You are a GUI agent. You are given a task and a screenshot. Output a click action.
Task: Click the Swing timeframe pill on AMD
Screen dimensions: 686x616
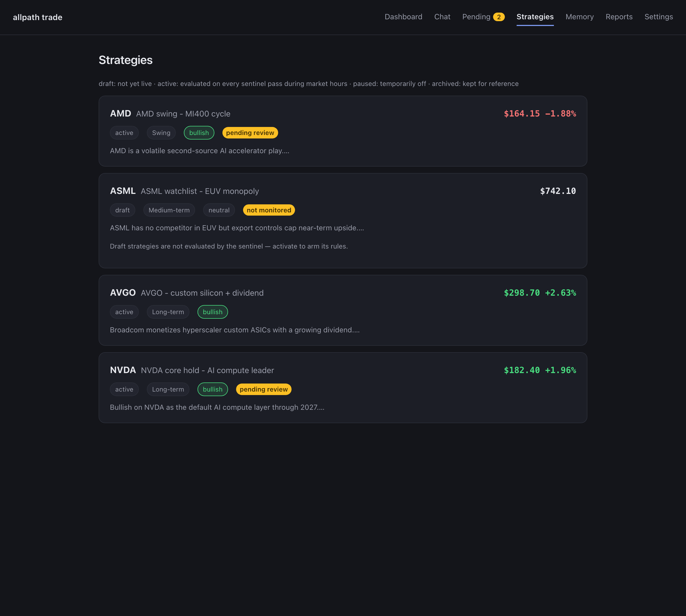coord(161,133)
